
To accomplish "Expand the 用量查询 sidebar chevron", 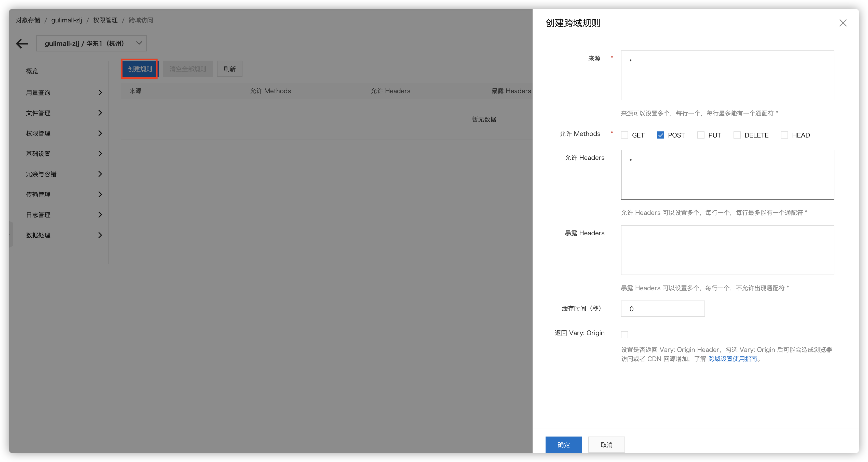I will [x=100, y=92].
